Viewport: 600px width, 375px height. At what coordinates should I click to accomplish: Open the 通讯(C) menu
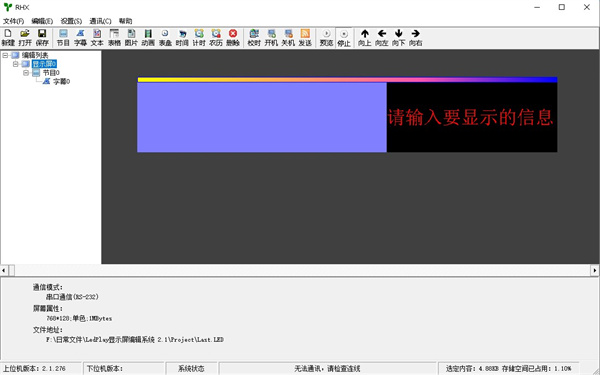coord(100,21)
